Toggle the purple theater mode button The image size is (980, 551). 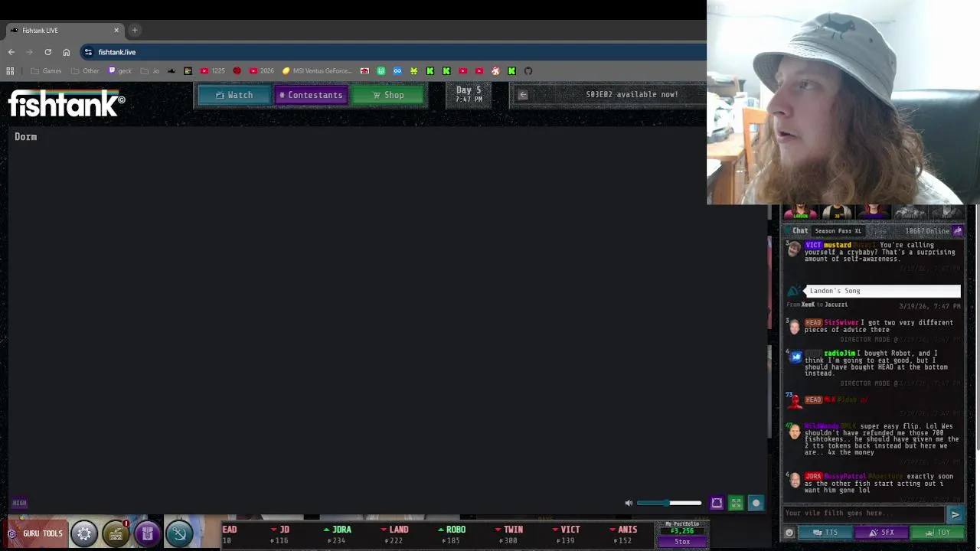tap(717, 503)
